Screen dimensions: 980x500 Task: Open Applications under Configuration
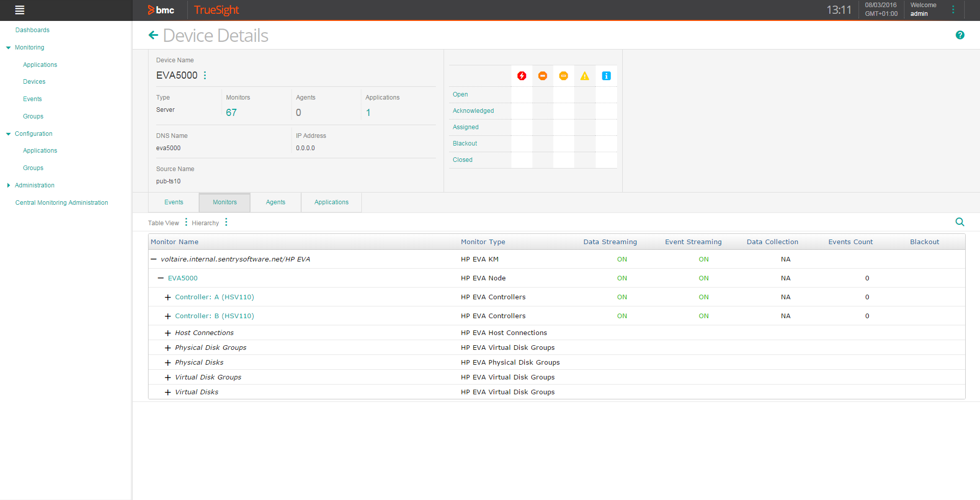pyautogui.click(x=40, y=151)
